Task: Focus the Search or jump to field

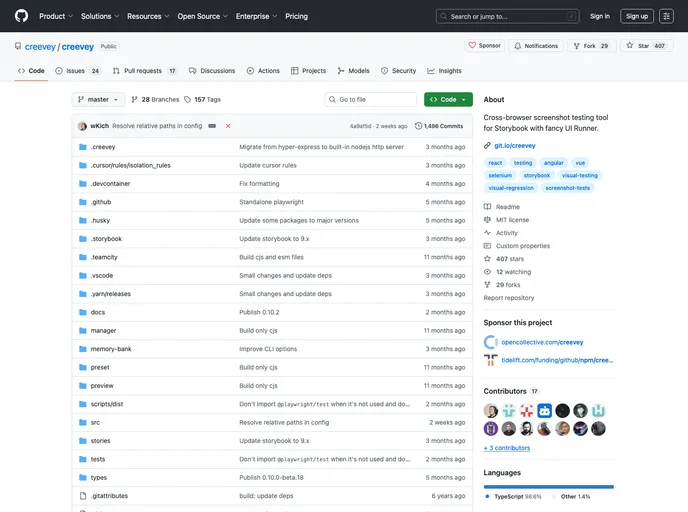Action: [508, 16]
